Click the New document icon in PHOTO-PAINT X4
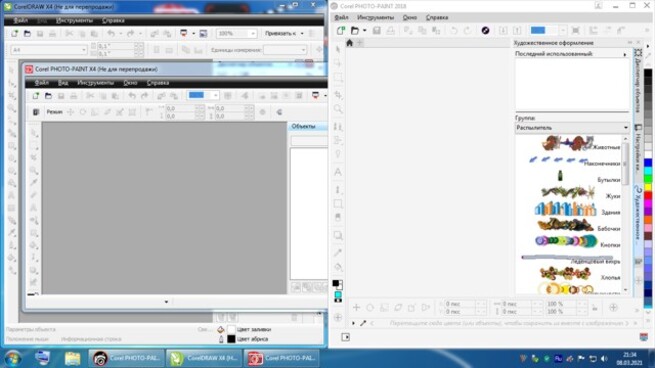Viewport: 655px width, 368px height. click(36, 96)
